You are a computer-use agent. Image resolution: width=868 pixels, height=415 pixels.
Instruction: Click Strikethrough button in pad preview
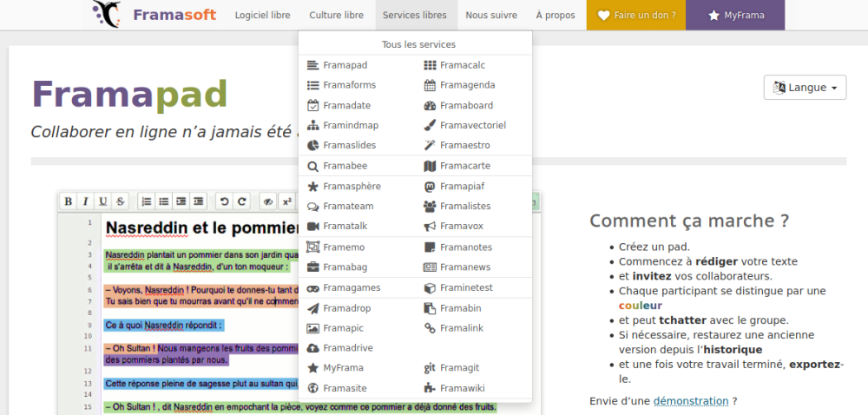tap(121, 201)
